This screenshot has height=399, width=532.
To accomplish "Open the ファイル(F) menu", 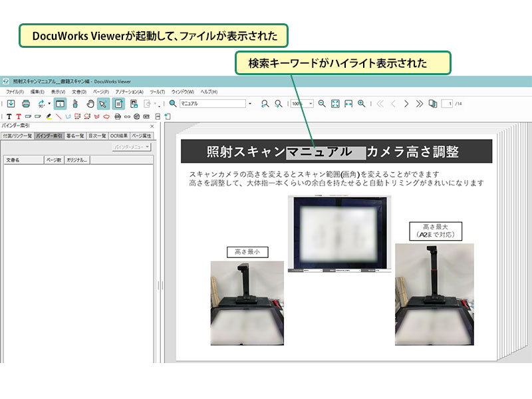I will click(15, 92).
